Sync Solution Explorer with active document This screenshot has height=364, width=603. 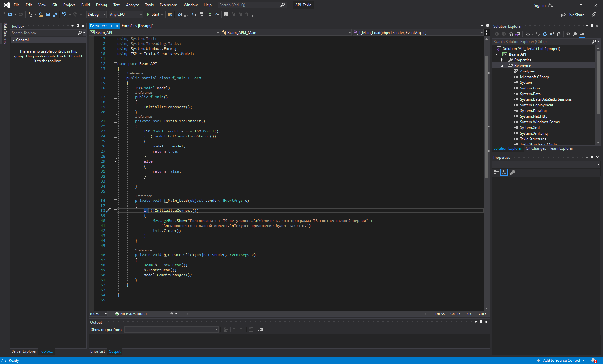pos(538,34)
